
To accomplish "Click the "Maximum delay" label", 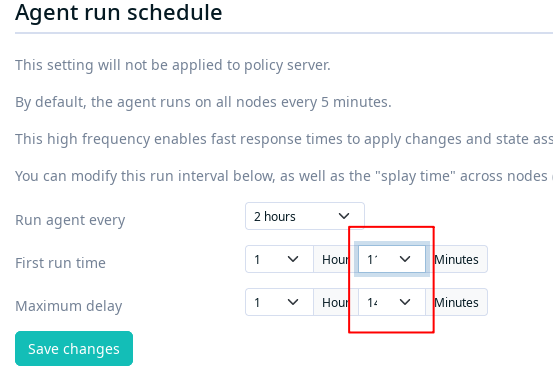I will tap(68, 306).
